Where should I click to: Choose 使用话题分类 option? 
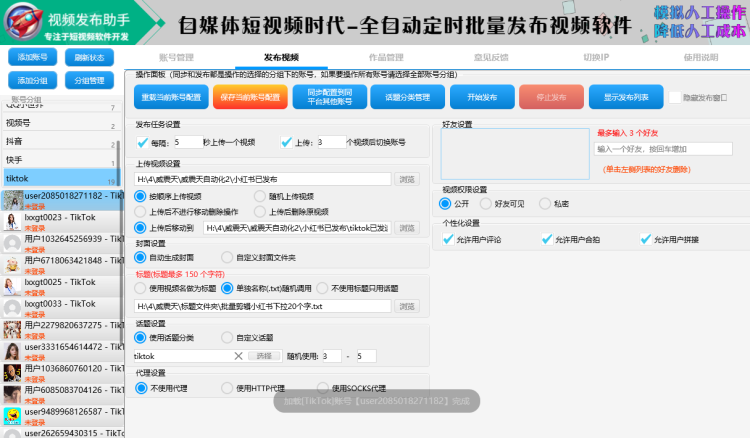point(140,338)
